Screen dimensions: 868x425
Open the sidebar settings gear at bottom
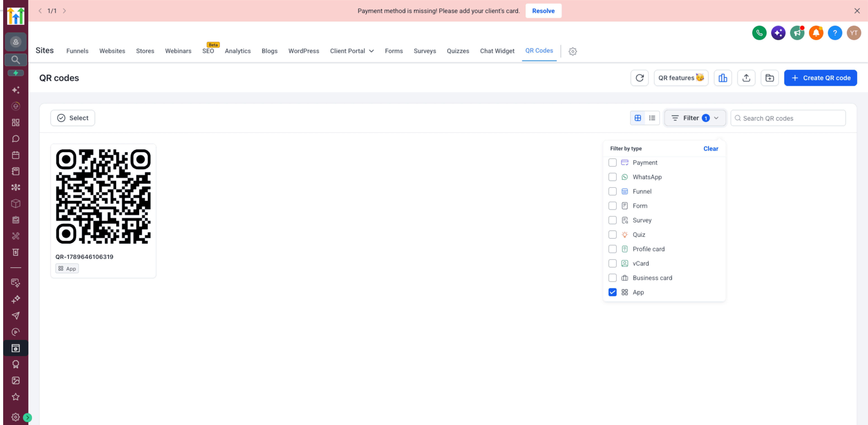click(16, 417)
